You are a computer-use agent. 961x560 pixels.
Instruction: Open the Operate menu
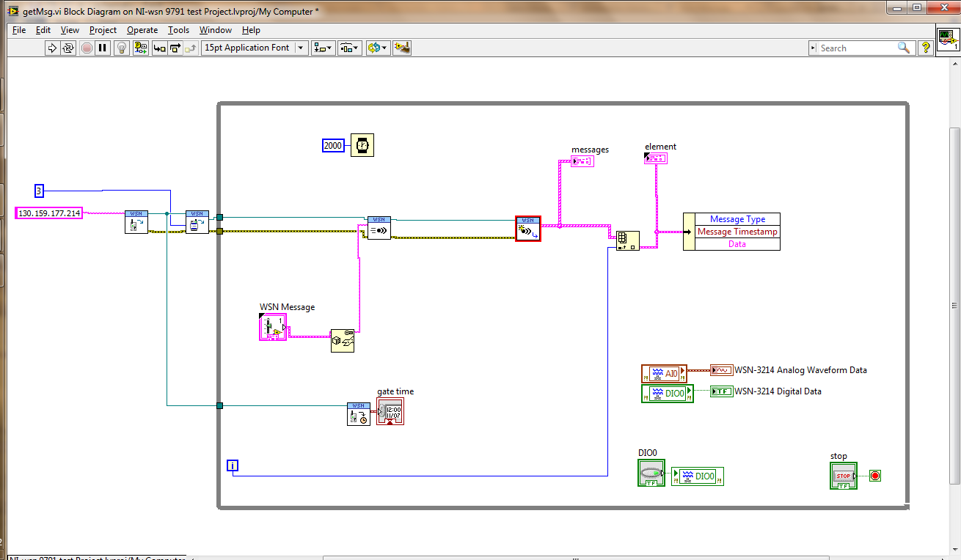point(142,30)
